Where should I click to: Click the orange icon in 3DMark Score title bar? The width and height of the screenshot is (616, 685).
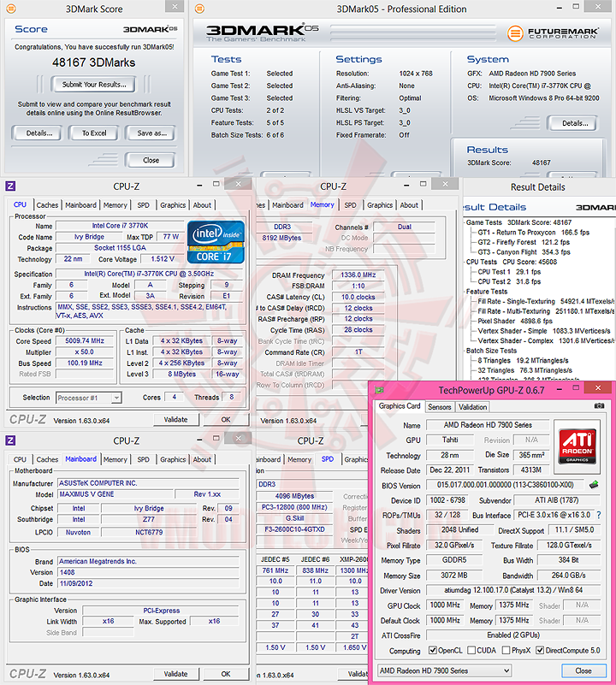[x=11, y=9]
